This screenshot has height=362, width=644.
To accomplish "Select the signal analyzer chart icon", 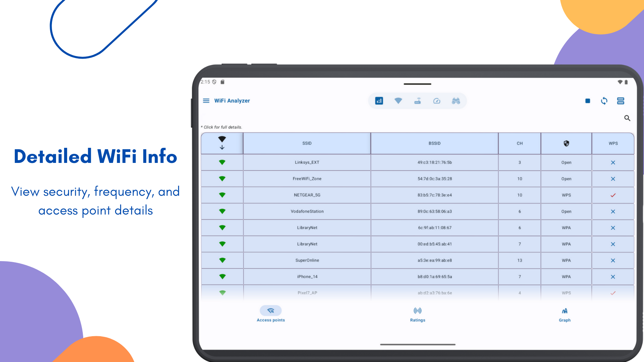I will pos(379,101).
